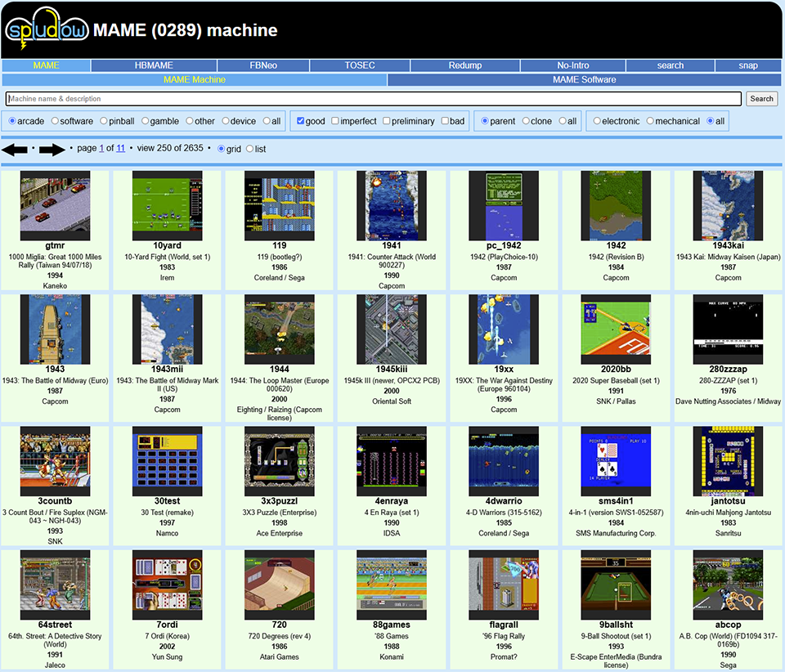Open the 1943kai Midway Kaisen thumbnail
The height and width of the screenshot is (672, 785).
728,206
